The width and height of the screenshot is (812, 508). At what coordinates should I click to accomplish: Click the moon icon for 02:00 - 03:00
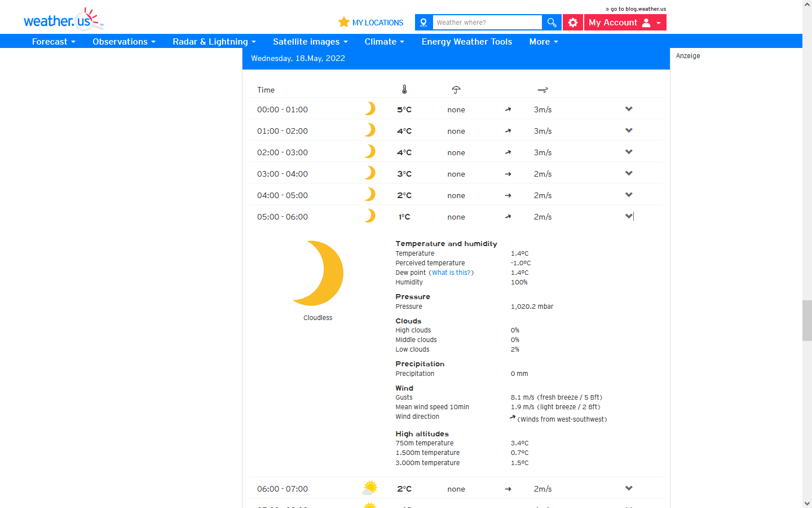click(x=369, y=151)
